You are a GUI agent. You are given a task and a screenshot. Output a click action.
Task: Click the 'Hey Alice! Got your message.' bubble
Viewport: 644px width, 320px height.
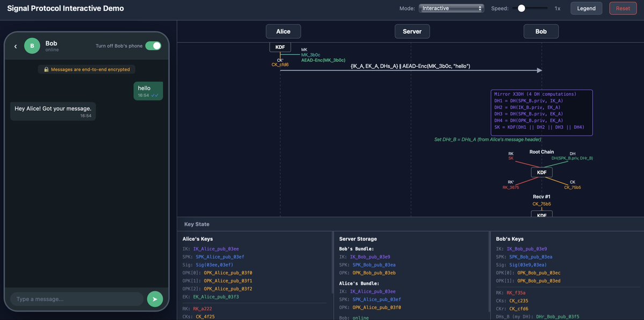click(53, 111)
